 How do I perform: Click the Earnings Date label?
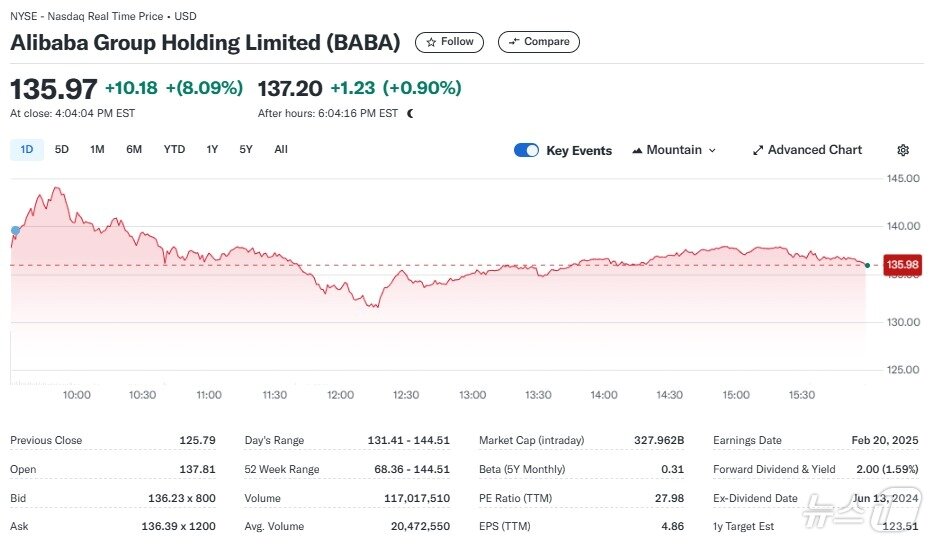749,440
